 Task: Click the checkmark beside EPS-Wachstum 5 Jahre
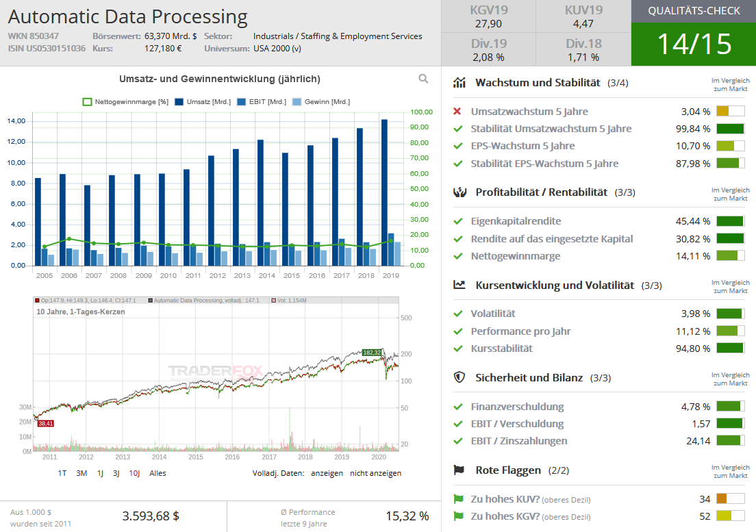(x=458, y=146)
